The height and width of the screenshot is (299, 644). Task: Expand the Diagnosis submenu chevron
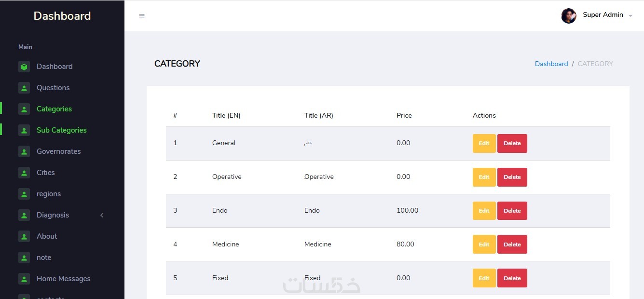point(102,215)
